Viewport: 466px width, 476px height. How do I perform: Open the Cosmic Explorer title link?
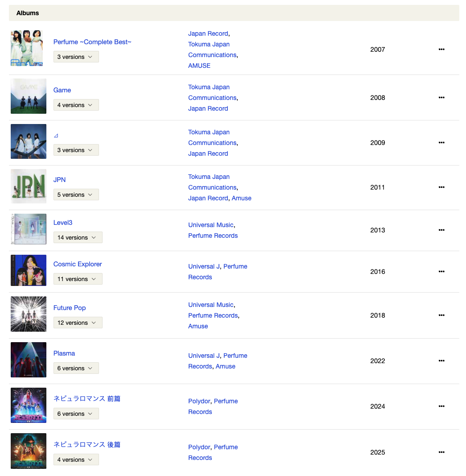pyautogui.click(x=78, y=264)
